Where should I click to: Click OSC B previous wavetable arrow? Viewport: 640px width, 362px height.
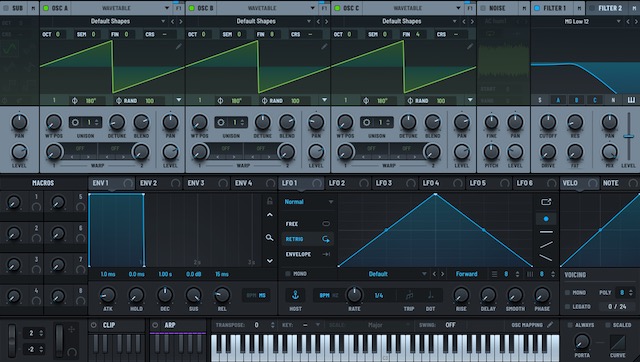coord(318,21)
